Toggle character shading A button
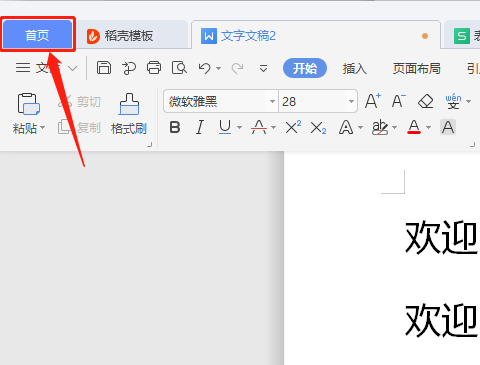The image size is (480, 365). [448, 127]
